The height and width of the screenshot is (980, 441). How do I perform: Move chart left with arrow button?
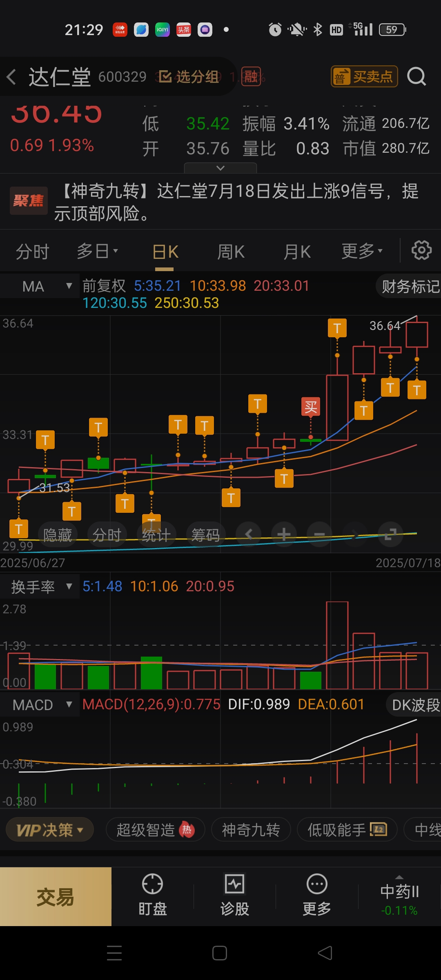249,534
